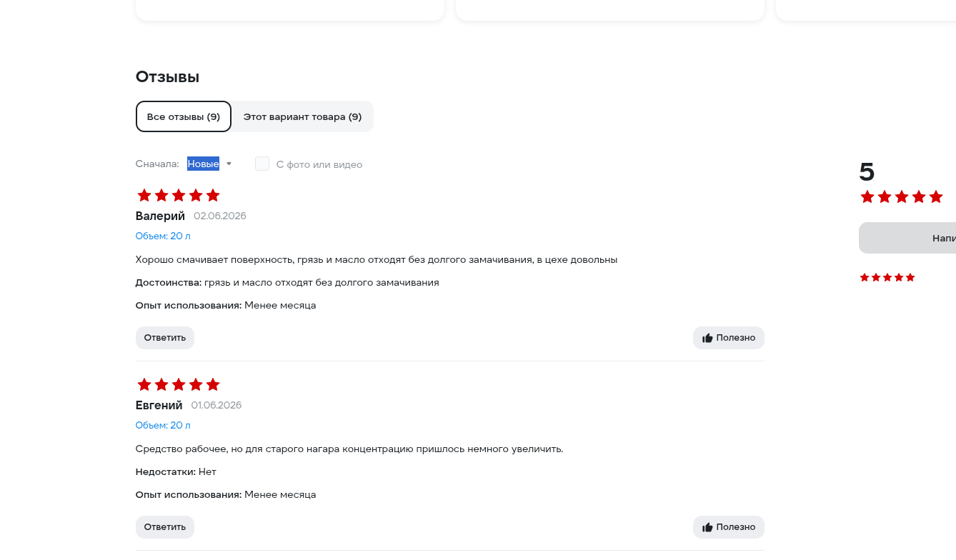Switch to 'Этот вариант товара (9)' tab
Viewport: 956px width, 560px height.
tap(302, 116)
